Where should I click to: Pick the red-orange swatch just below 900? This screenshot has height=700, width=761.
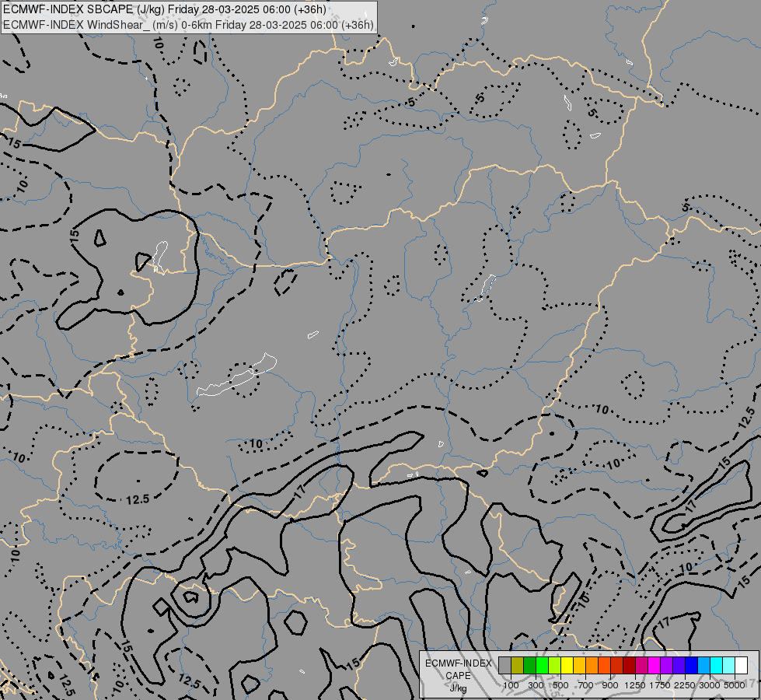tap(604, 665)
